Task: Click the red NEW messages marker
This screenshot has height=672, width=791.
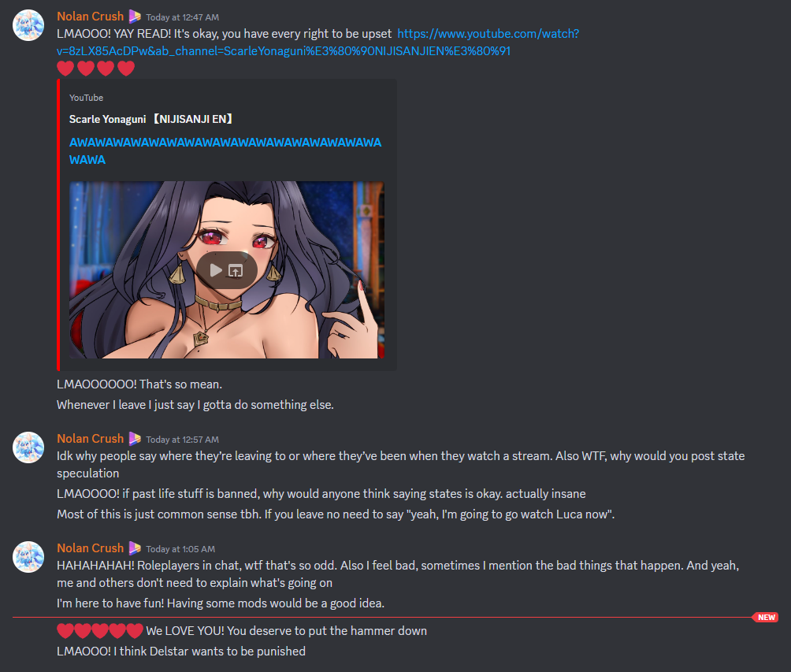Action: point(766,617)
